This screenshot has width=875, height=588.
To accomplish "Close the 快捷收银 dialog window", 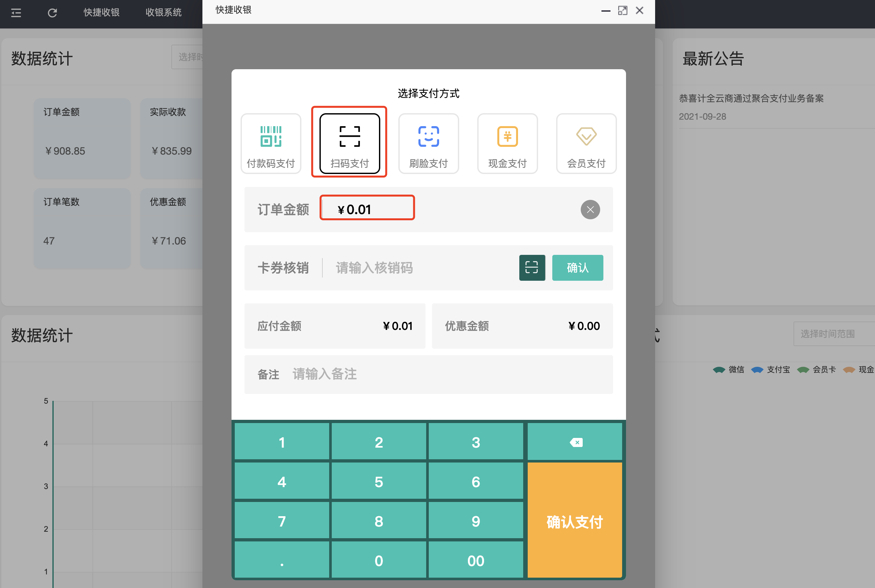I will (x=640, y=10).
